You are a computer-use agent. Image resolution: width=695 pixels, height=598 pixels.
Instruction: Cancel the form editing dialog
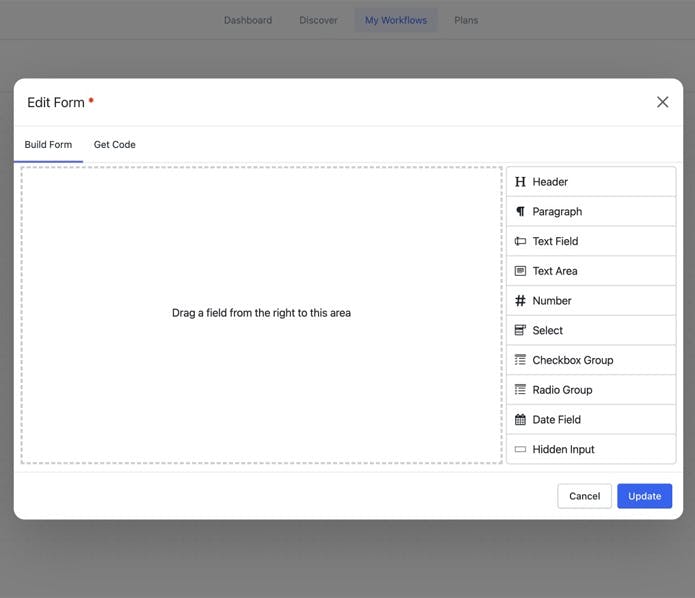click(584, 496)
